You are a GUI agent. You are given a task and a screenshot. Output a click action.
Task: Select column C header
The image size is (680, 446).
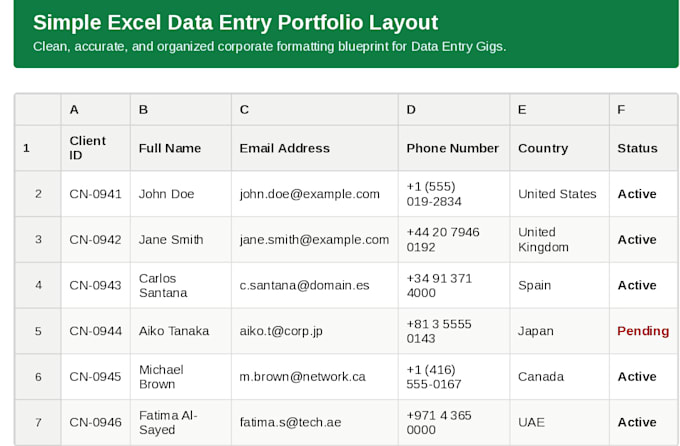[x=314, y=109]
